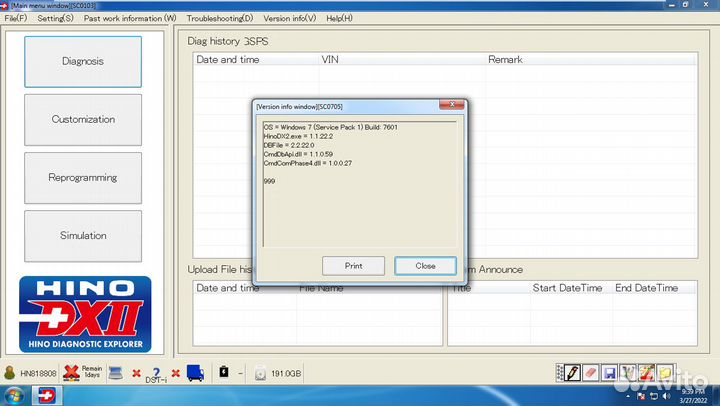720x406 pixels.
Task: Click the floppy disk save icon
Action: coord(609,372)
